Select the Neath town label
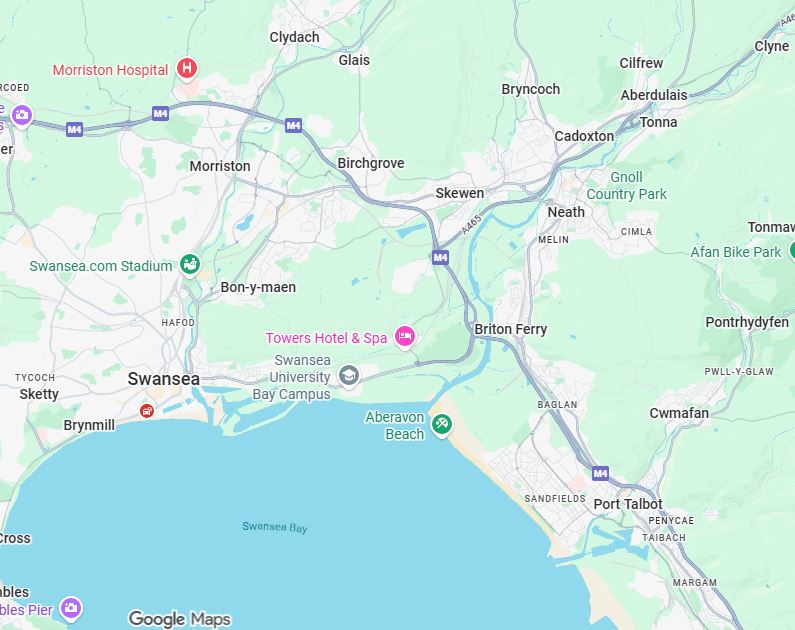 (566, 212)
